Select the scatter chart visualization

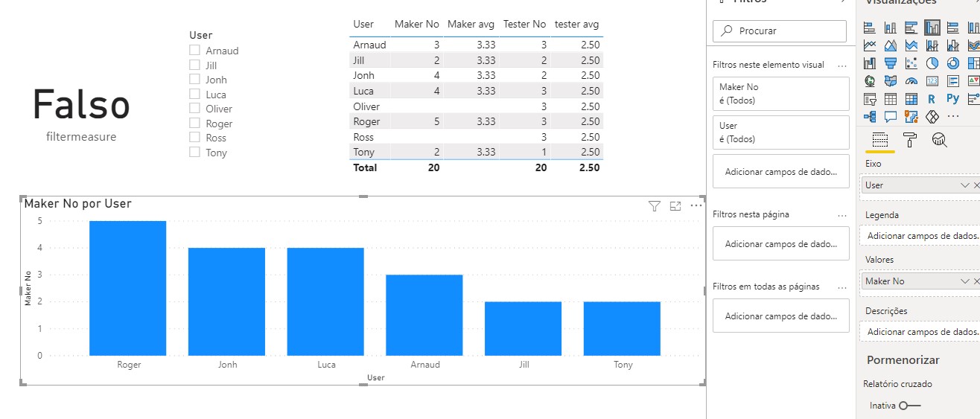[911, 63]
